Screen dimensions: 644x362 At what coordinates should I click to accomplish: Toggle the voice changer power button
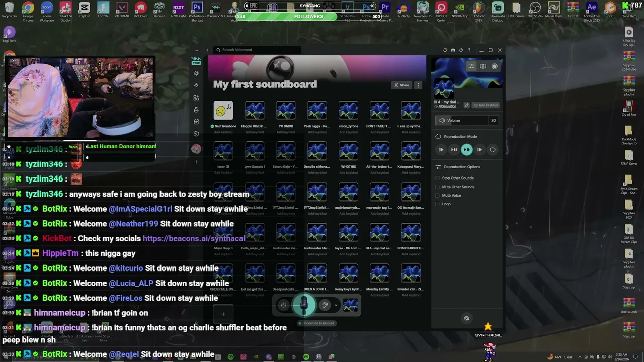click(x=283, y=305)
